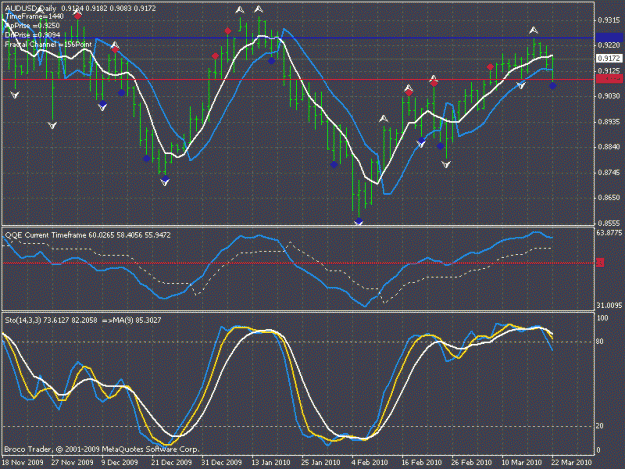Select the blue UpPrise horizontal line

[298, 38]
